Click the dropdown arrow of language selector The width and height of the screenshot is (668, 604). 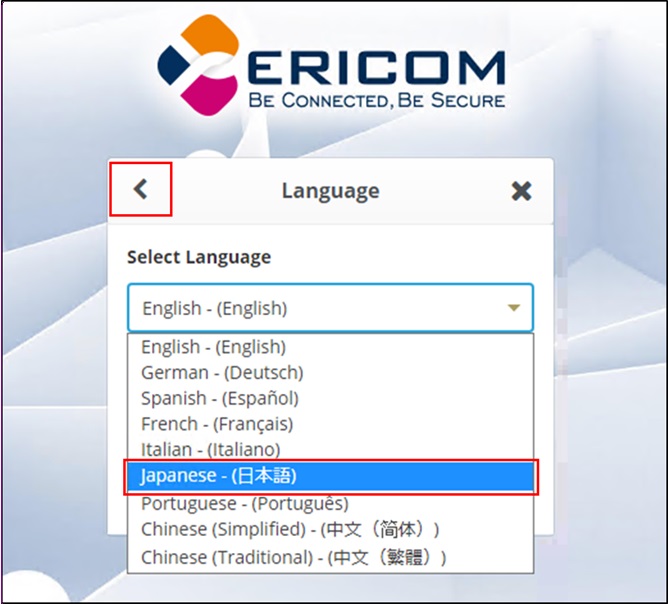tap(514, 308)
